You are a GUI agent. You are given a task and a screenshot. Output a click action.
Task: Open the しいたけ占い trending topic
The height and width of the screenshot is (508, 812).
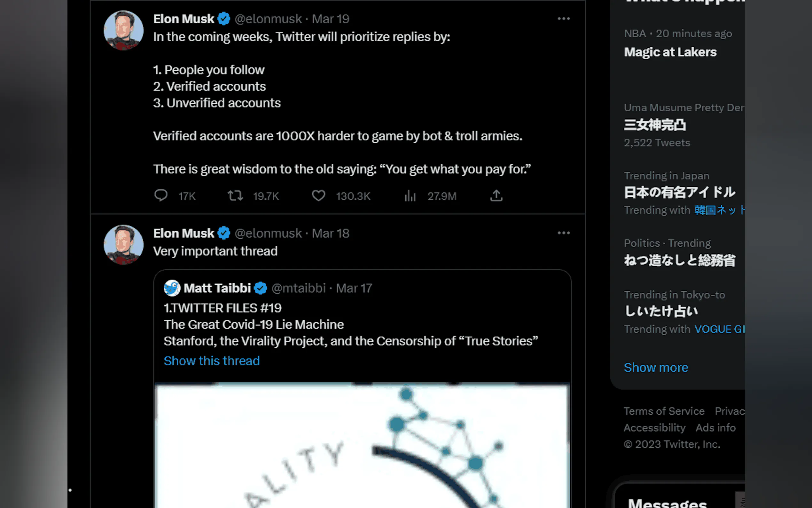(661, 311)
